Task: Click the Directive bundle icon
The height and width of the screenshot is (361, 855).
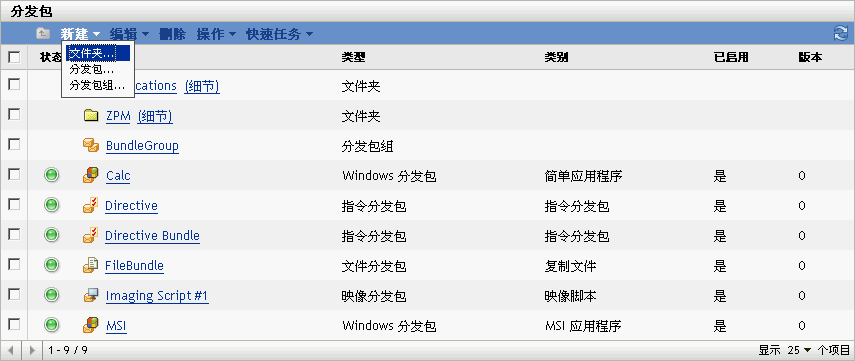Action: click(91, 206)
